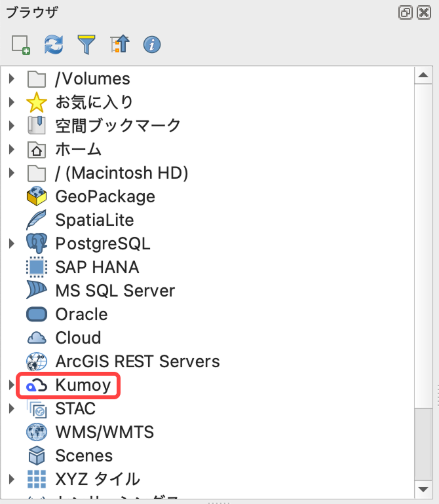Open the Filter Browser funnel icon

pos(86,45)
